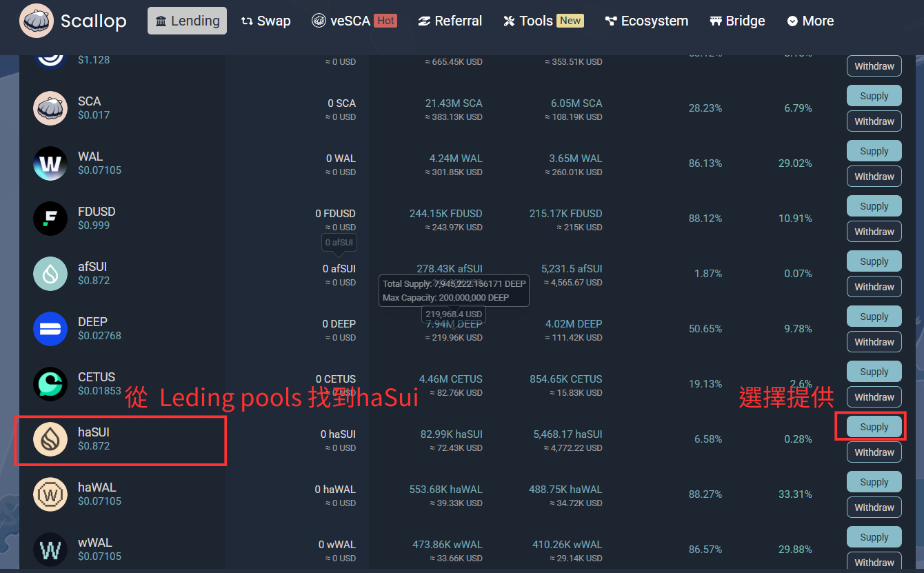The height and width of the screenshot is (573, 924).
Task: Go to the Swap page
Action: pyautogui.click(x=265, y=21)
